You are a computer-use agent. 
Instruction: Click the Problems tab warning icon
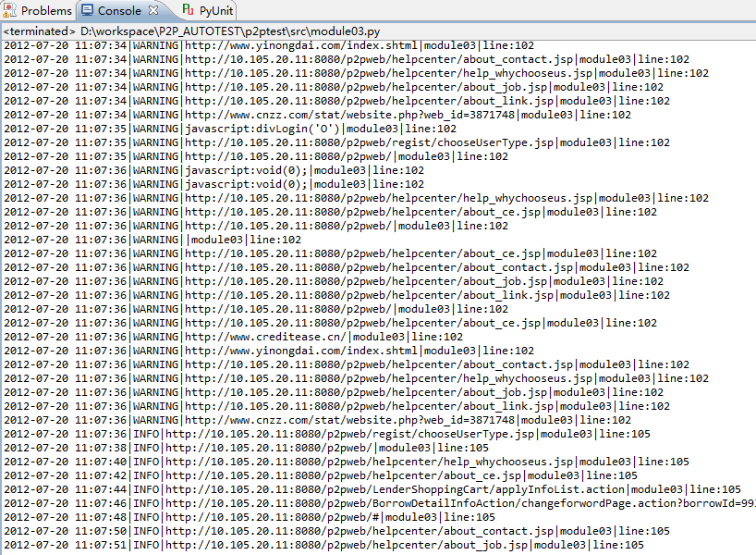(x=9, y=10)
